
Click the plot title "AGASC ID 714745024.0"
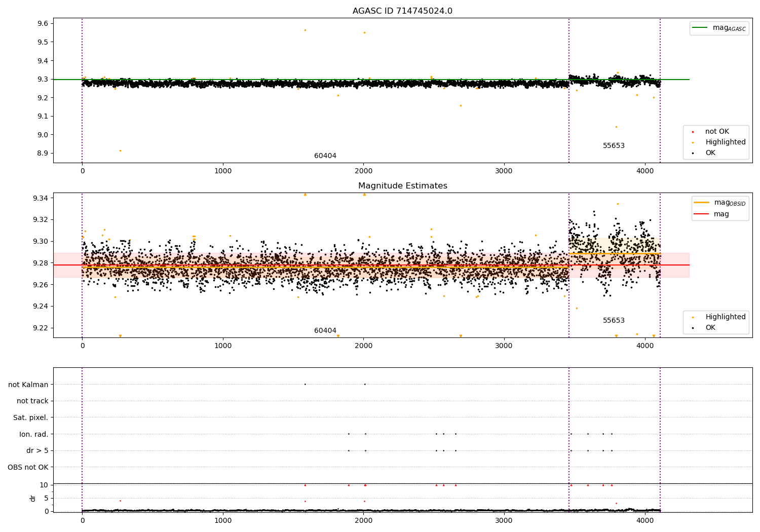(x=402, y=11)
